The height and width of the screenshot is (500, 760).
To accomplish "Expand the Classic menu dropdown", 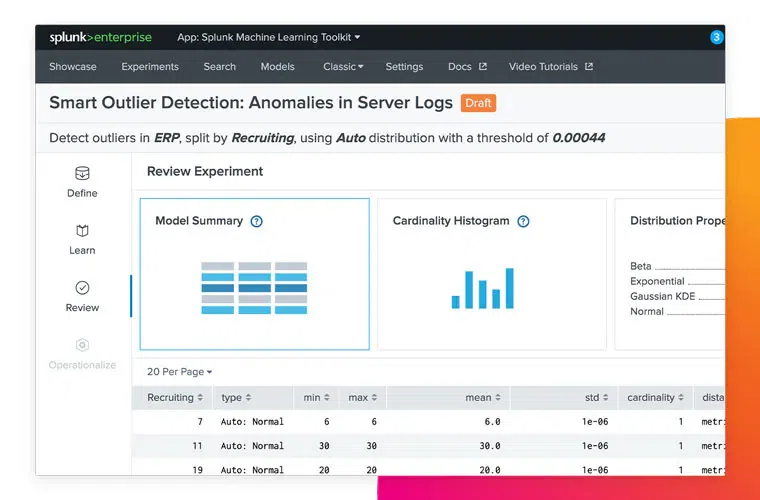I will [x=343, y=67].
